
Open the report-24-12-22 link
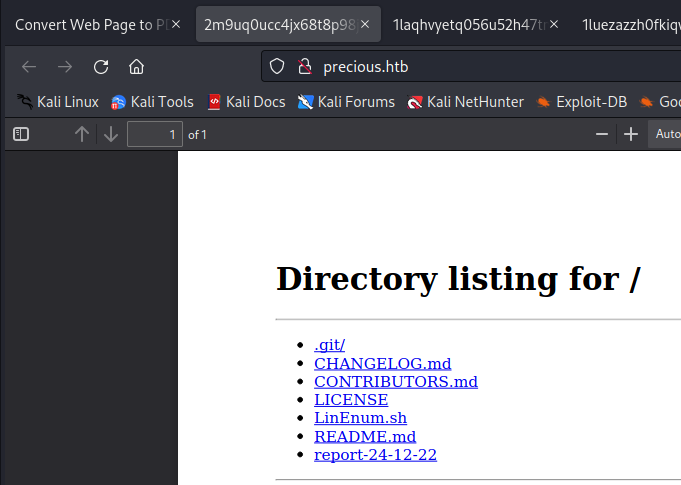[x=375, y=455]
